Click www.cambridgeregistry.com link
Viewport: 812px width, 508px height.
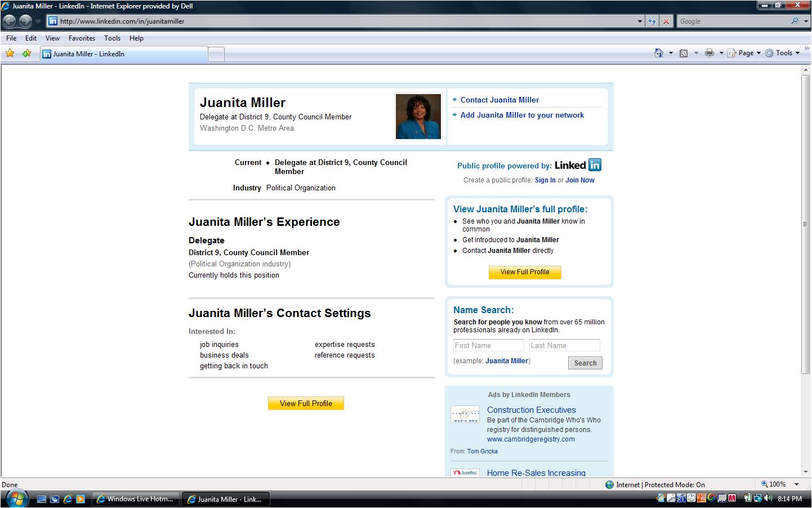coord(531,439)
